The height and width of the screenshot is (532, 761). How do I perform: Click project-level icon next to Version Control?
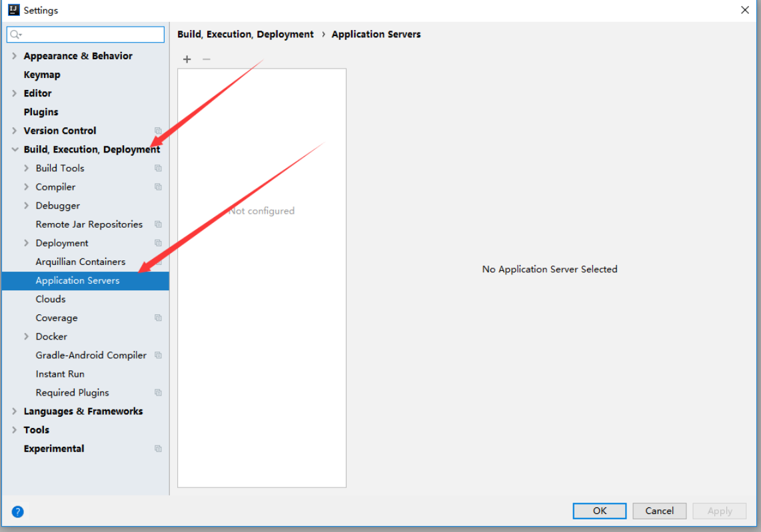(x=158, y=131)
